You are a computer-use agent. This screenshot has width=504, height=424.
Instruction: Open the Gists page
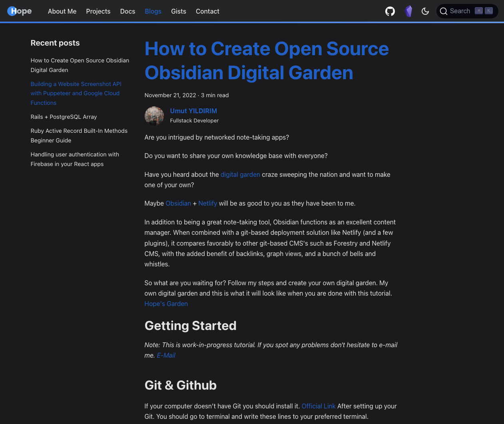tap(179, 11)
